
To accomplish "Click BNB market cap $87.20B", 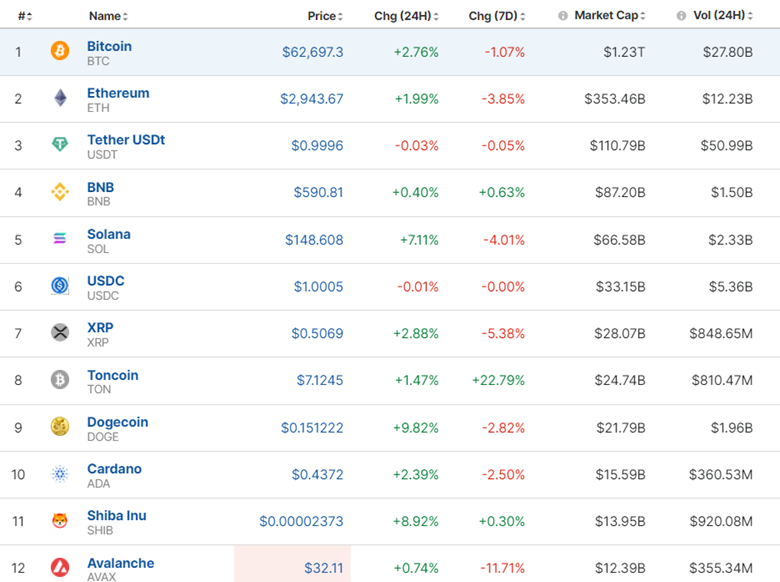I will pos(620,192).
